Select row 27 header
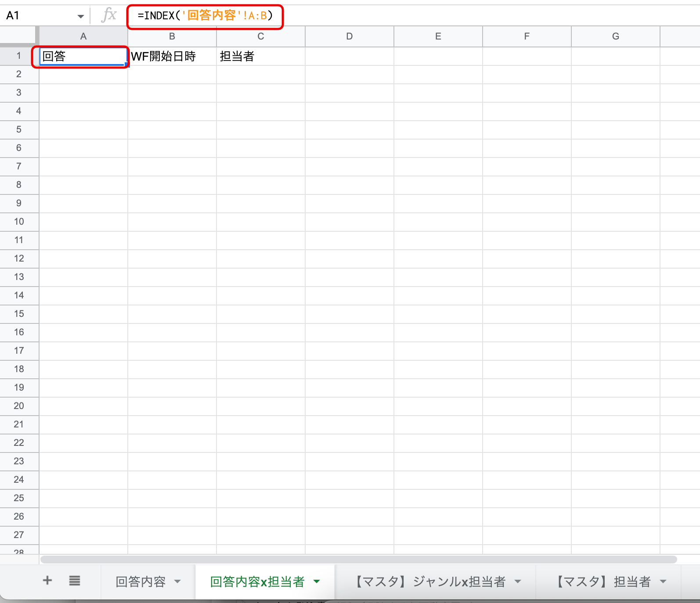This screenshot has width=700, height=603. (x=19, y=535)
